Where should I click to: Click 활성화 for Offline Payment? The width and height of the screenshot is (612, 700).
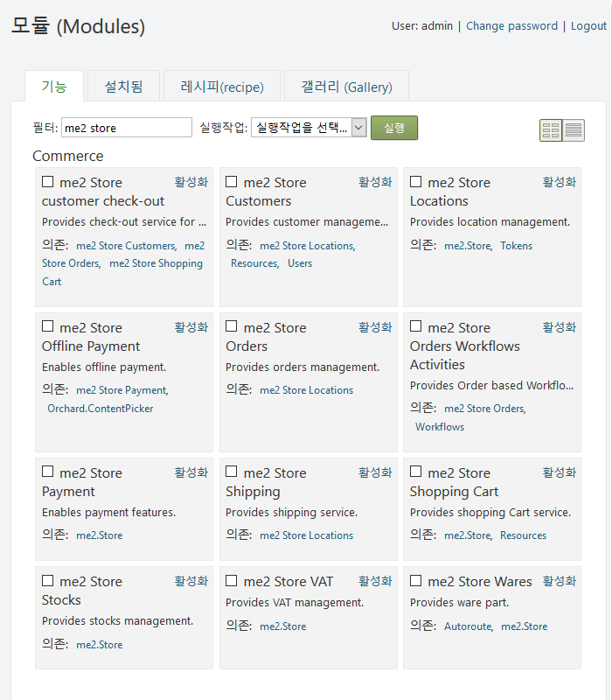pyautogui.click(x=191, y=326)
